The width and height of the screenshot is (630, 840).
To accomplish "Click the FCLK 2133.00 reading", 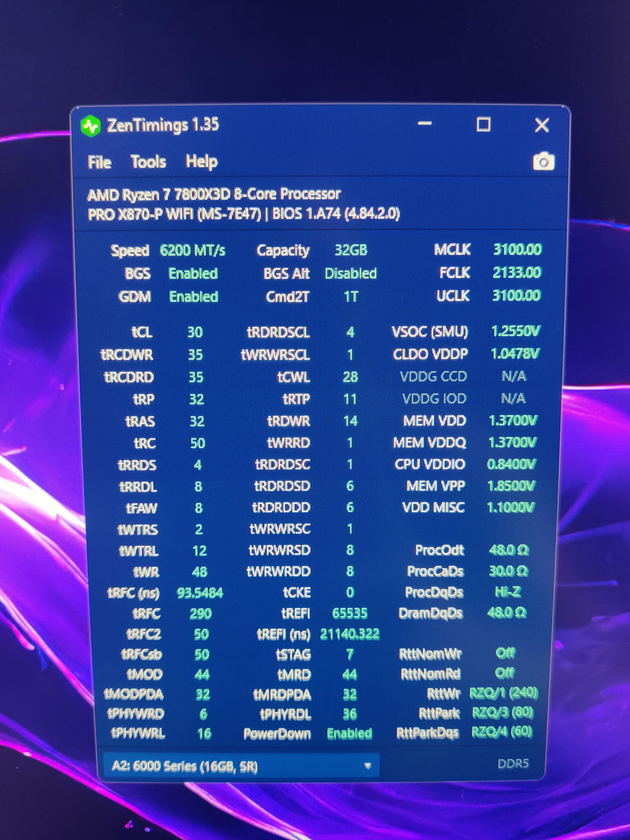I will [516, 273].
